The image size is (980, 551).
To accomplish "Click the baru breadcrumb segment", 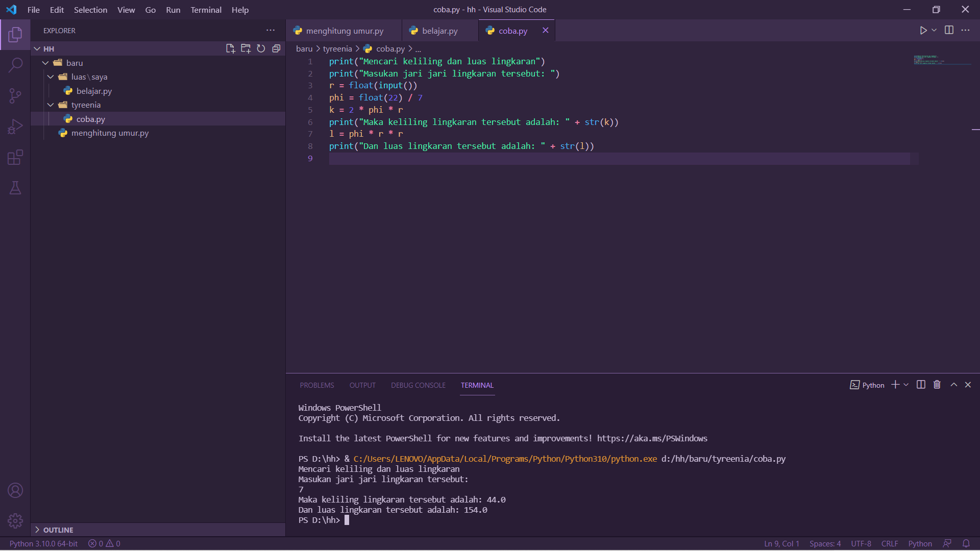I will click(x=304, y=48).
